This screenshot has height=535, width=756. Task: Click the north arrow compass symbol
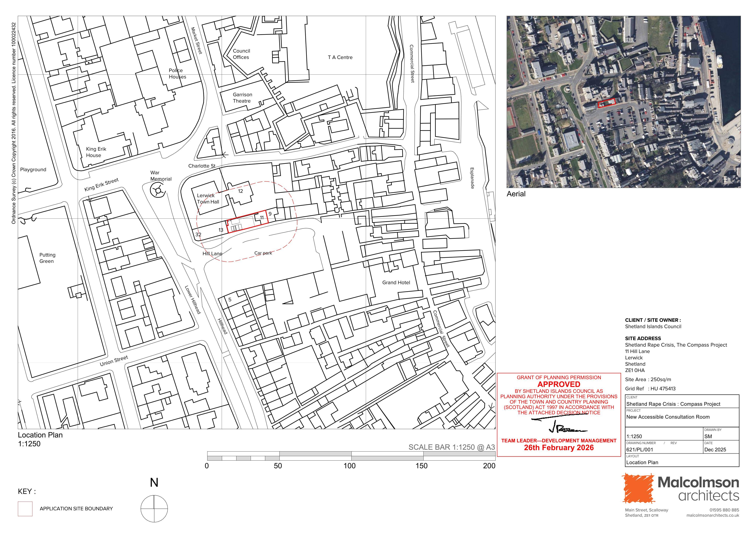click(x=154, y=508)
